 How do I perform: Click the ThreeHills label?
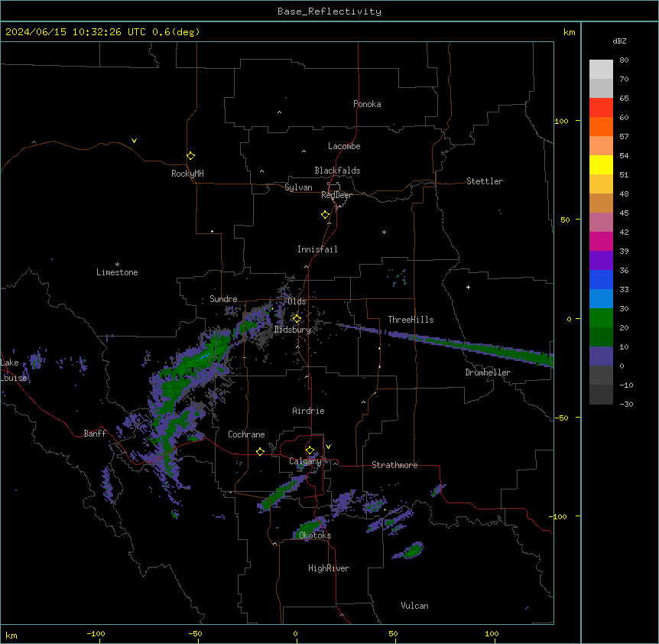[411, 320]
